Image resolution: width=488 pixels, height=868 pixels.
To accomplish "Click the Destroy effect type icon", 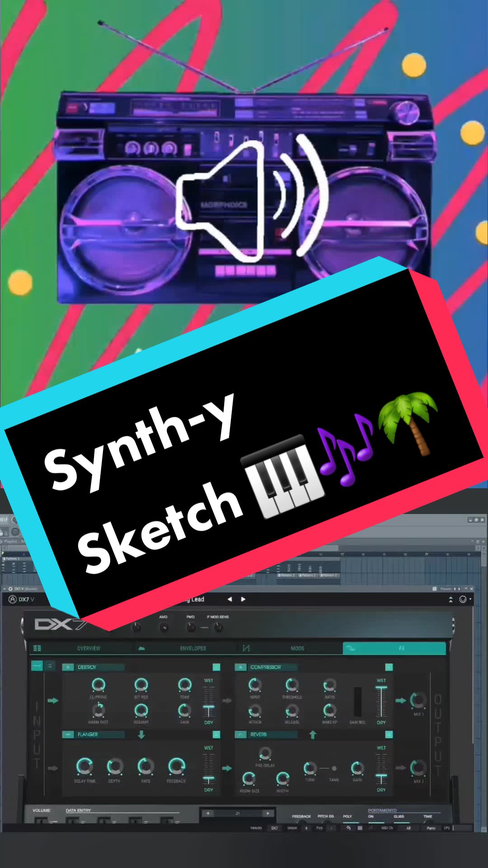I will point(68,667).
